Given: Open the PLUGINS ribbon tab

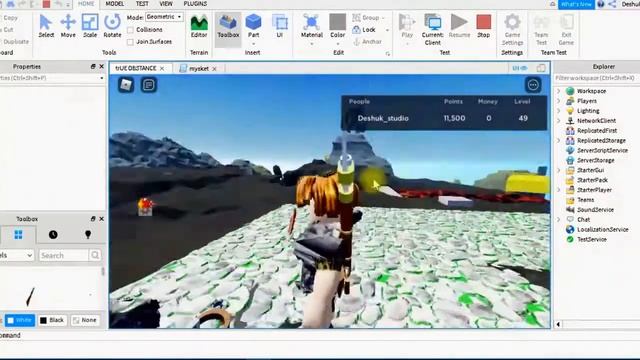Looking at the screenshot, I should [x=195, y=4].
